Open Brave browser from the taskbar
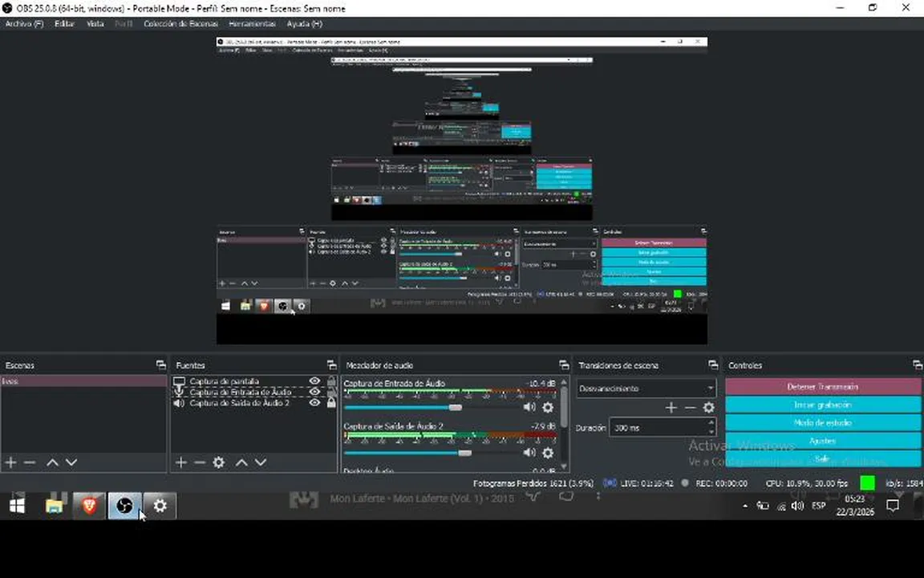 coord(89,506)
